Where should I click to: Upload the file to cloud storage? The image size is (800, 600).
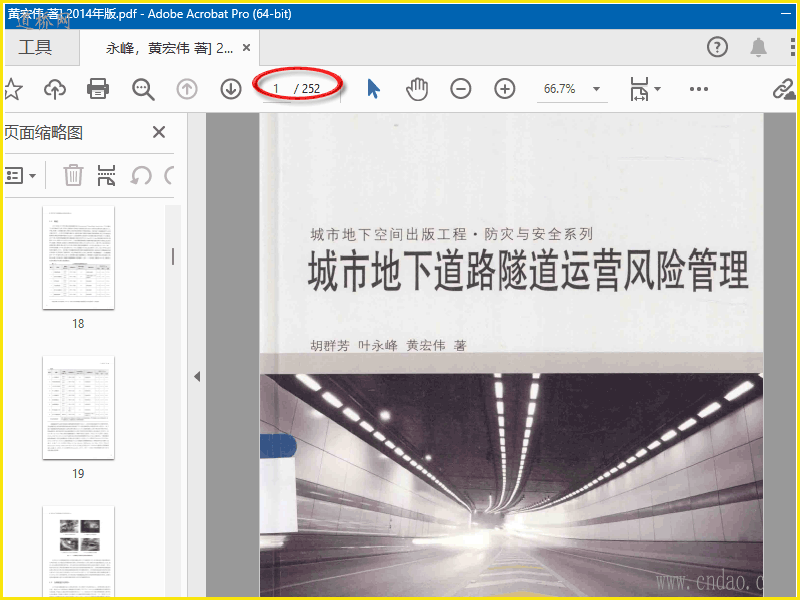pyautogui.click(x=55, y=89)
